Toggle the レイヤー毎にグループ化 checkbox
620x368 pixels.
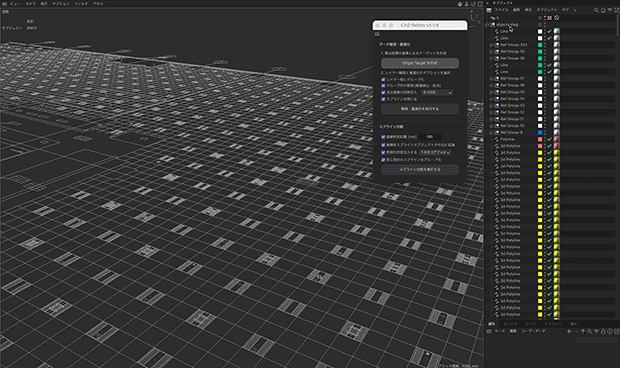[383, 79]
